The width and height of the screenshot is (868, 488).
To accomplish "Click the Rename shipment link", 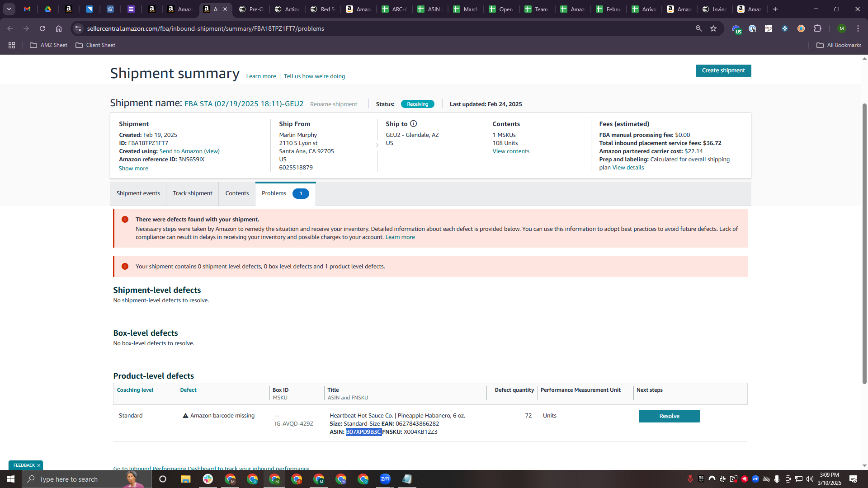I will (334, 104).
